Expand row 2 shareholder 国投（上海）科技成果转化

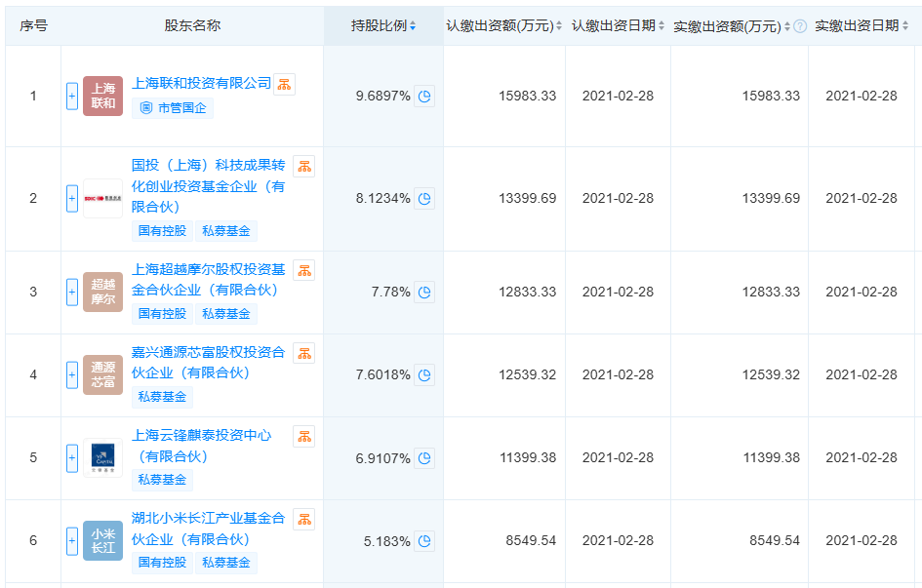click(72, 199)
